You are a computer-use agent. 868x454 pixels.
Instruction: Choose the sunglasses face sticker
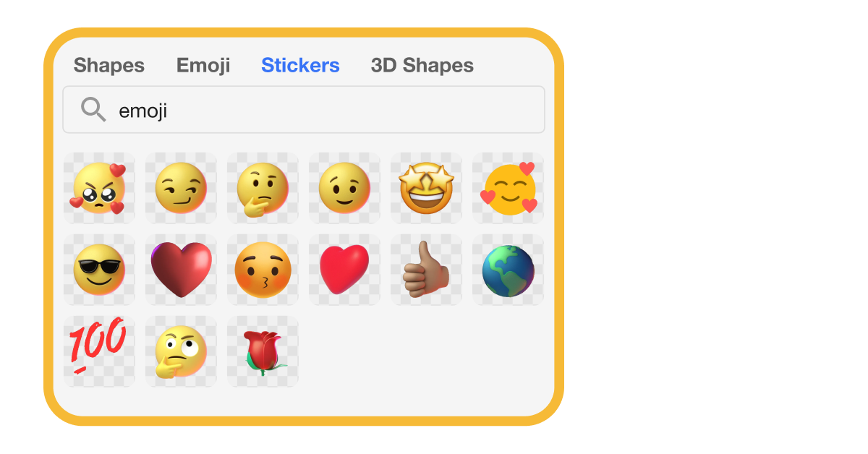[x=99, y=270]
